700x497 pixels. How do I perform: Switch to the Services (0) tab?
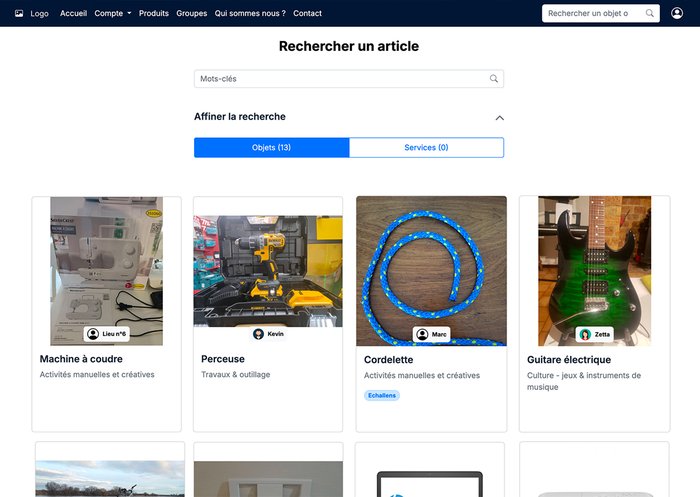[x=426, y=148]
